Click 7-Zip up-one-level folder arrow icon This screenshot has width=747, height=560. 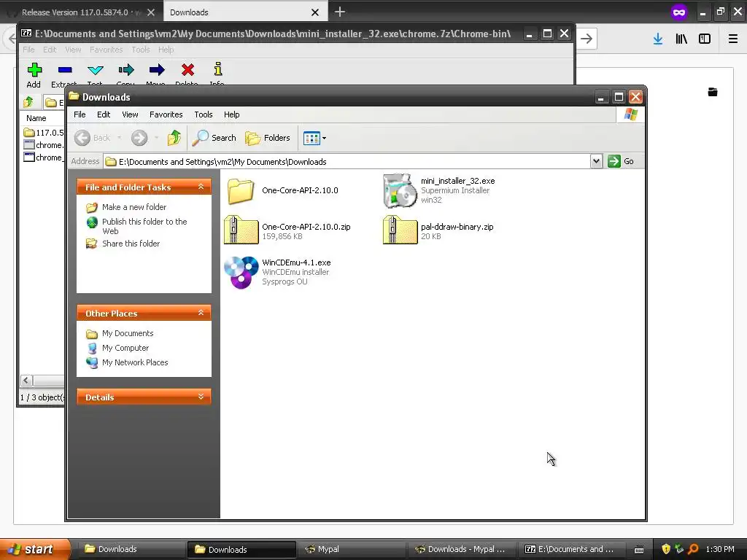click(x=28, y=102)
